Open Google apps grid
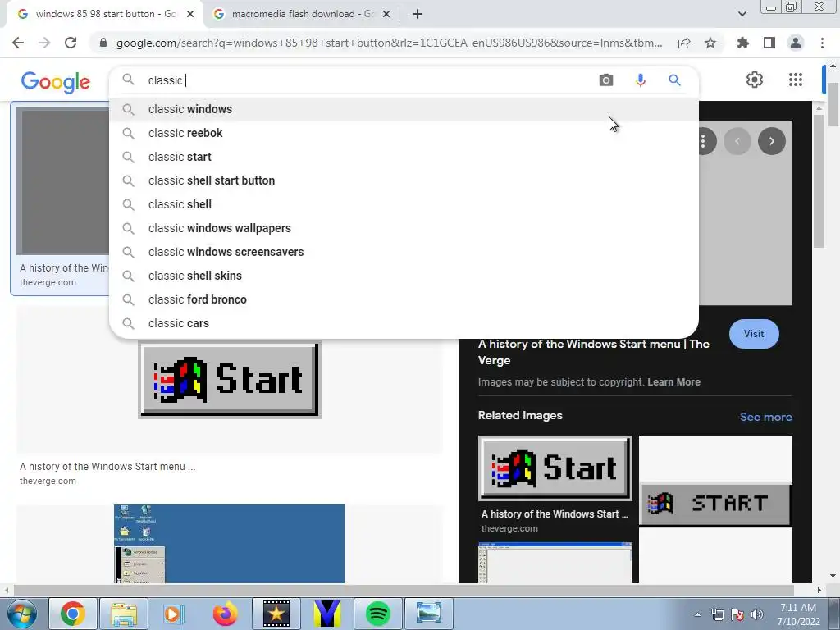 pyautogui.click(x=796, y=80)
